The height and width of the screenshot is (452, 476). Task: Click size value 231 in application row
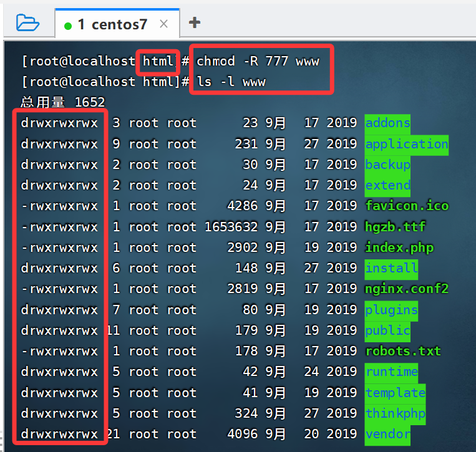pos(246,144)
